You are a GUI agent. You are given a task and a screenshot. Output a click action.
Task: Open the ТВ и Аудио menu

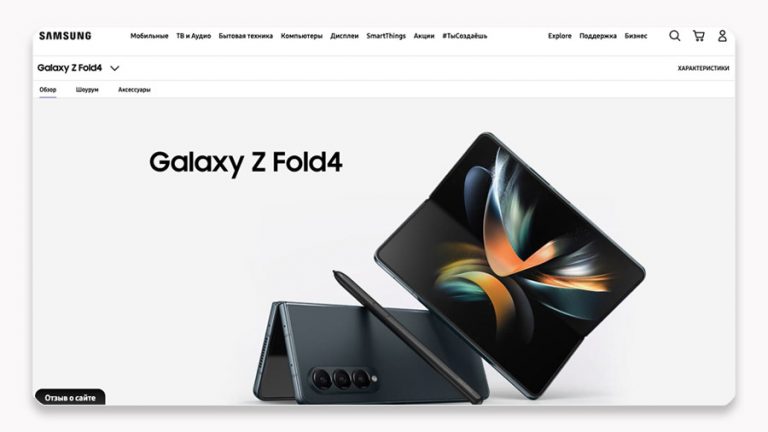(193, 36)
